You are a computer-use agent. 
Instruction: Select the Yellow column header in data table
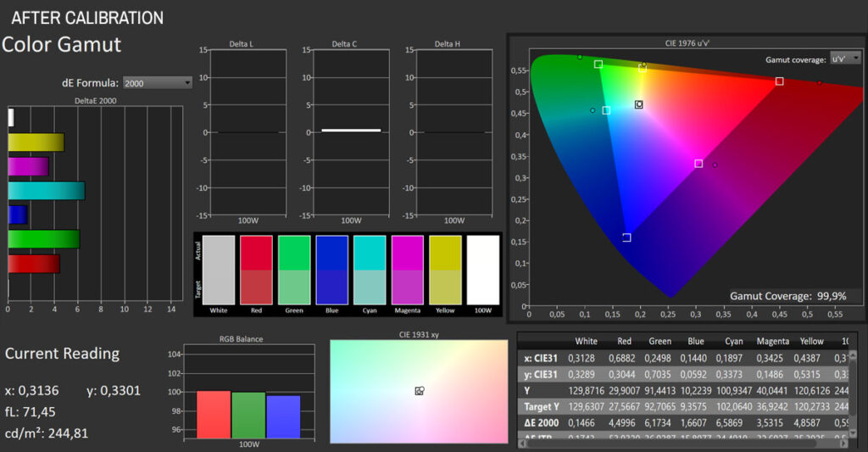click(811, 341)
